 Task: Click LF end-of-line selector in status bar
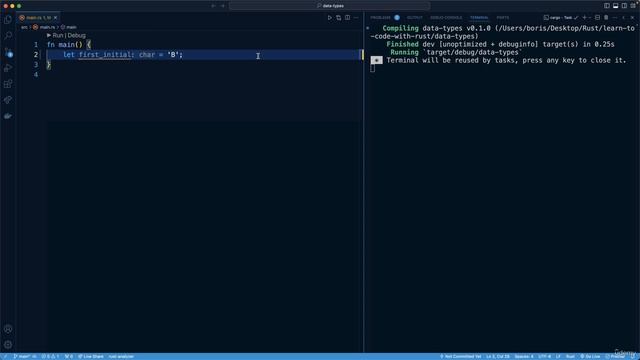tap(558, 356)
